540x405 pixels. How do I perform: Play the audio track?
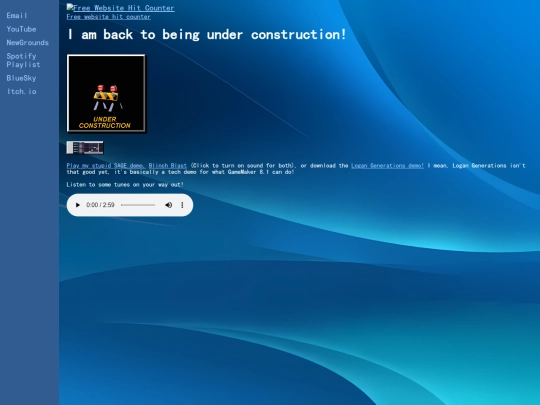point(77,205)
